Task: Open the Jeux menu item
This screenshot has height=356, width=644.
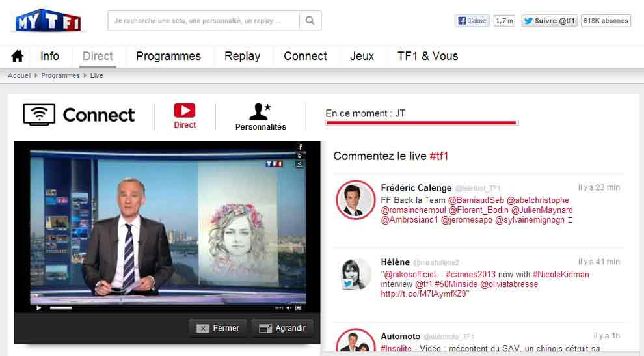Action: pyautogui.click(x=362, y=56)
